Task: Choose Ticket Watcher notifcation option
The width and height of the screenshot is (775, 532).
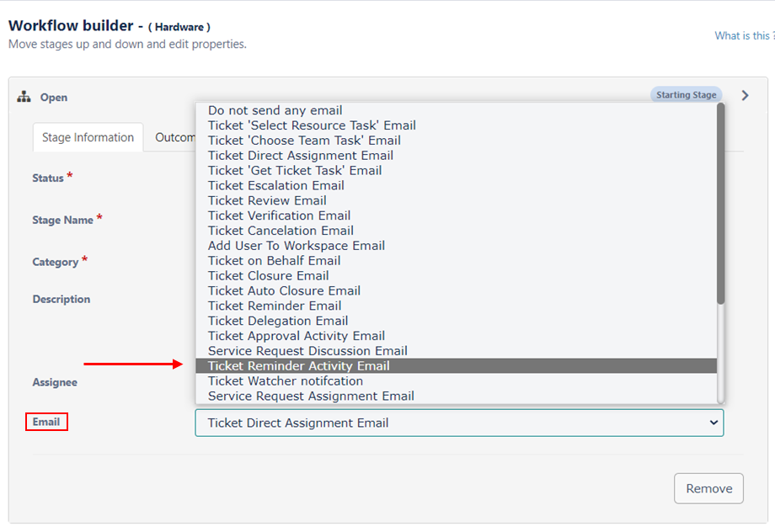Action: click(457, 380)
